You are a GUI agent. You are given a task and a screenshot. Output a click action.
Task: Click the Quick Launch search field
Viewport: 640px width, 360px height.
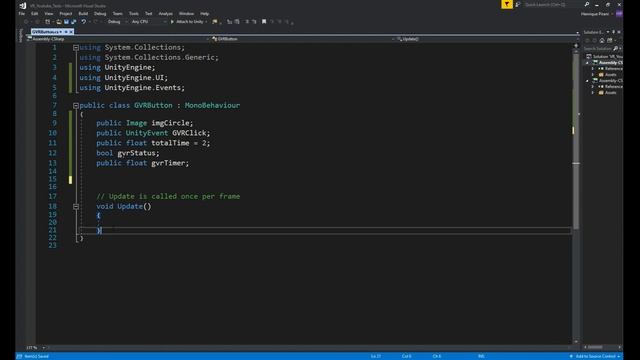[x=553, y=4]
